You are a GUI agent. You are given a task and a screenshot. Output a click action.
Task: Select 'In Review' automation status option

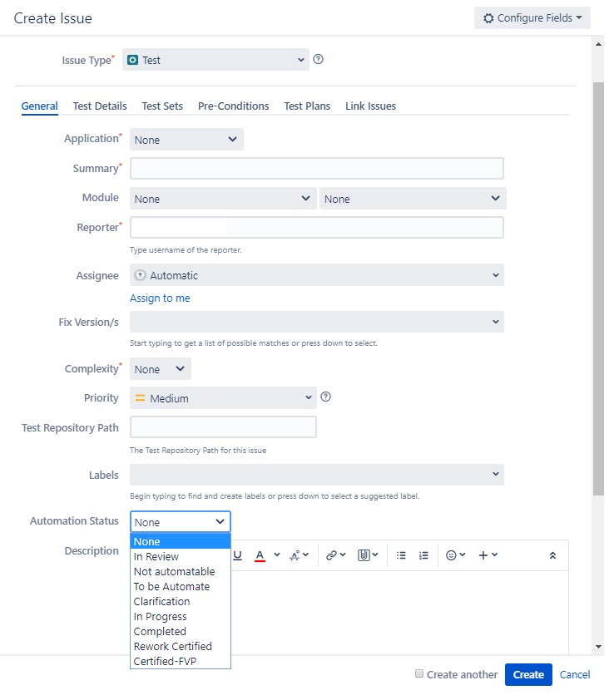155,556
